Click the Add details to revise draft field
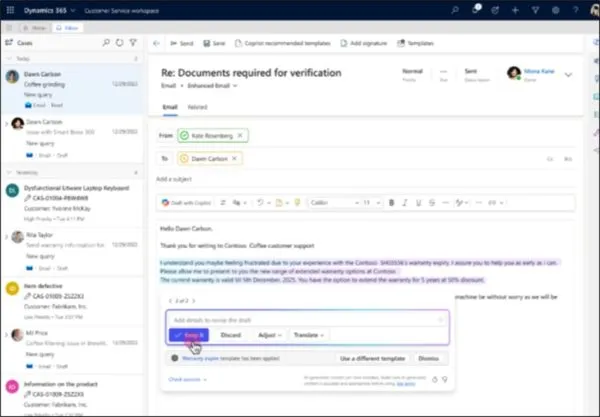Screen dimensions: 600x417 coord(307,320)
